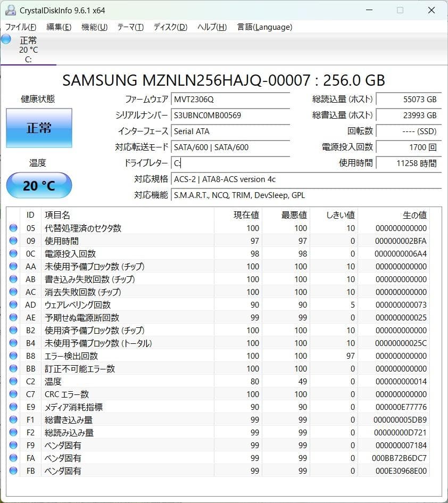The image size is (448, 503).
Task: Select the CRC エラー数 row name
Action: [x=67, y=394]
